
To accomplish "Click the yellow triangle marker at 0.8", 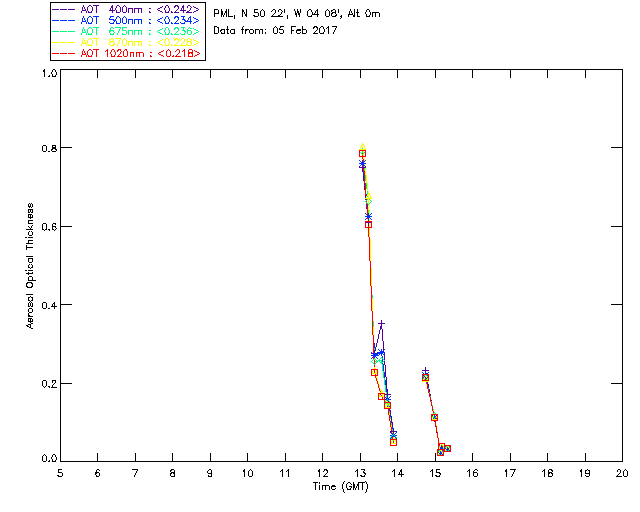I will click(x=362, y=147).
